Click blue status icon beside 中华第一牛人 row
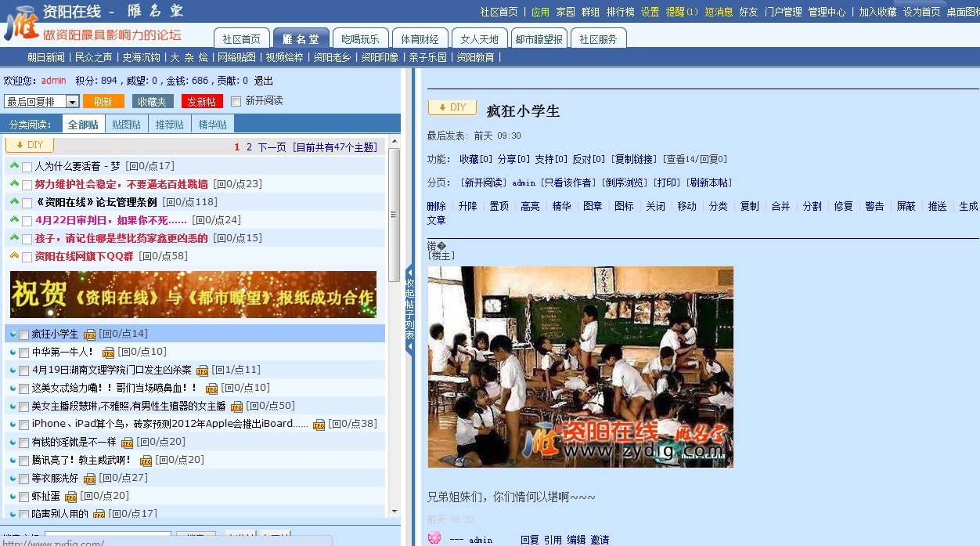 coord(13,353)
